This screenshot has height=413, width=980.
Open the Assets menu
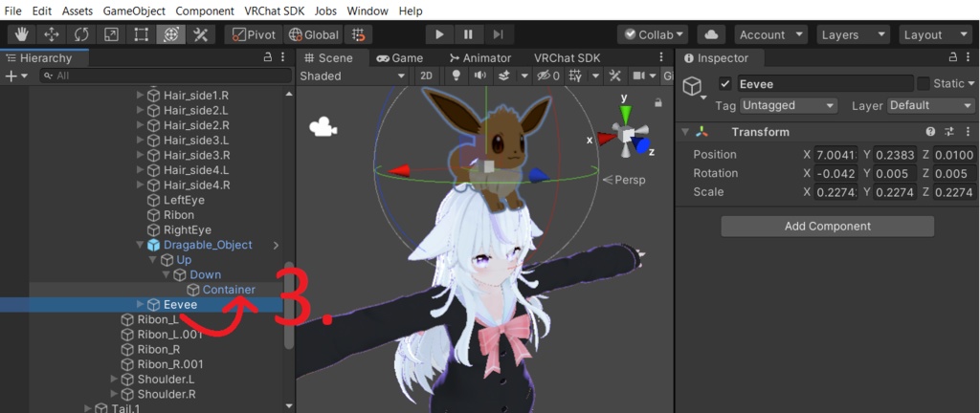(78, 11)
